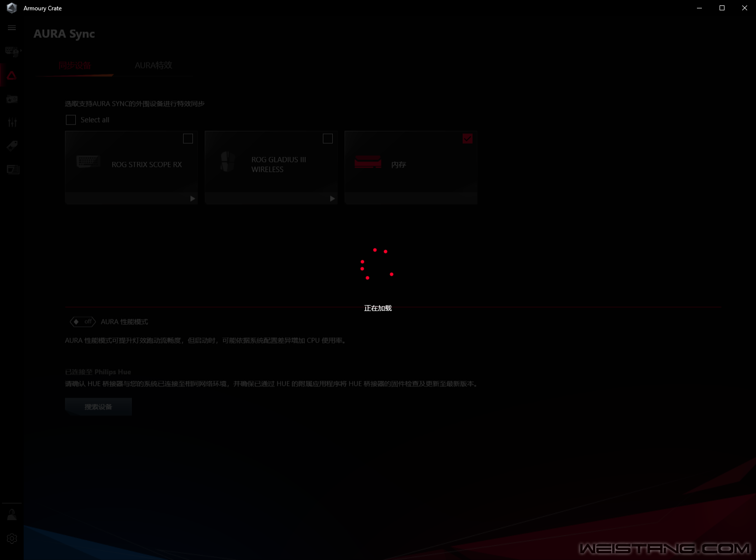Click the 正在加载 loading text

click(378, 308)
